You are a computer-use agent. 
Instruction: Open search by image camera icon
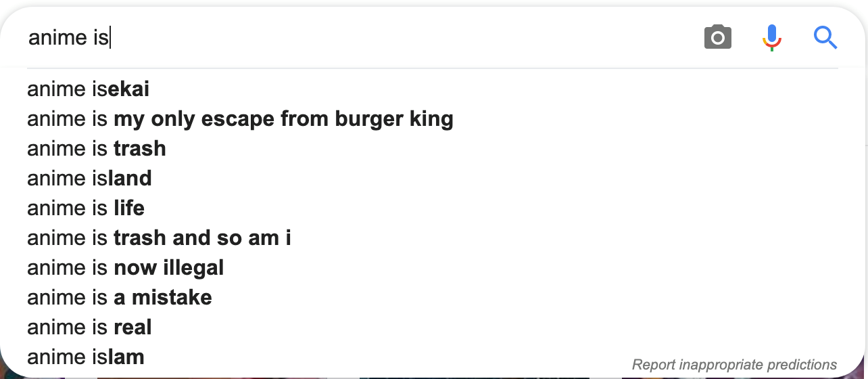[x=717, y=37]
